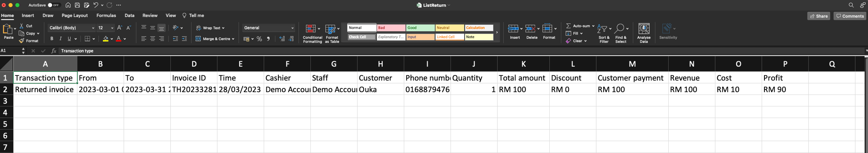Select cell containing Returned invoice
Image resolution: width=868 pixels, height=153 pixels.
point(45,89)
